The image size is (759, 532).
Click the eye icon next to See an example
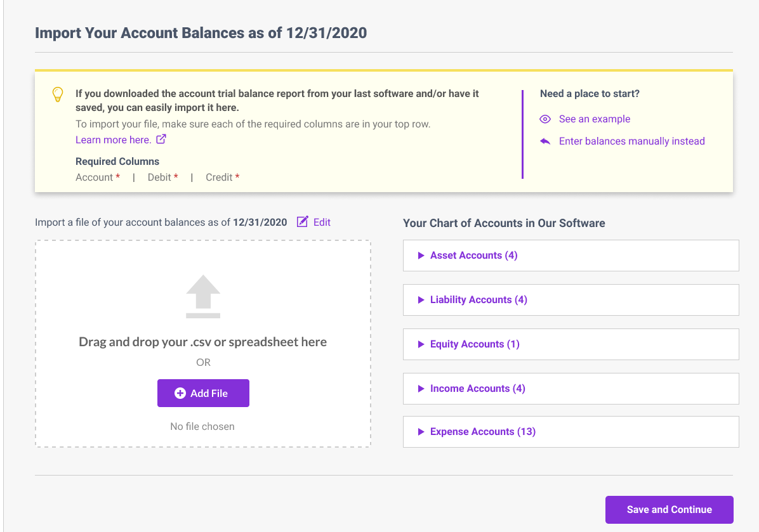click(x=545, y=119)
